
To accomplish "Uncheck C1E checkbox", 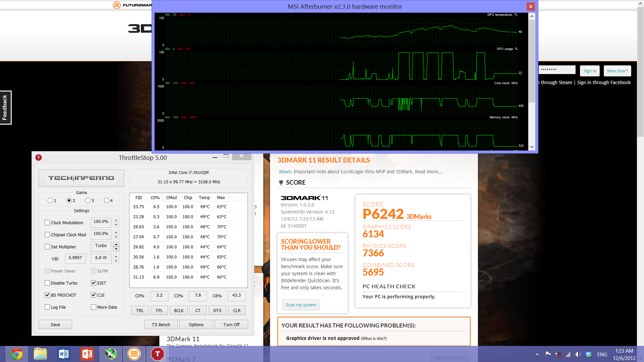I will click(94, 295).
